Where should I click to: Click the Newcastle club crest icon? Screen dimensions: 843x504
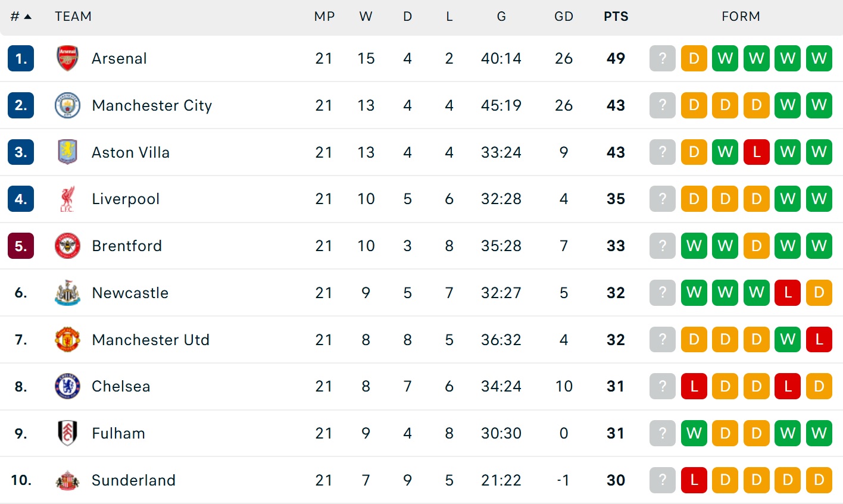tap(67, 293)
